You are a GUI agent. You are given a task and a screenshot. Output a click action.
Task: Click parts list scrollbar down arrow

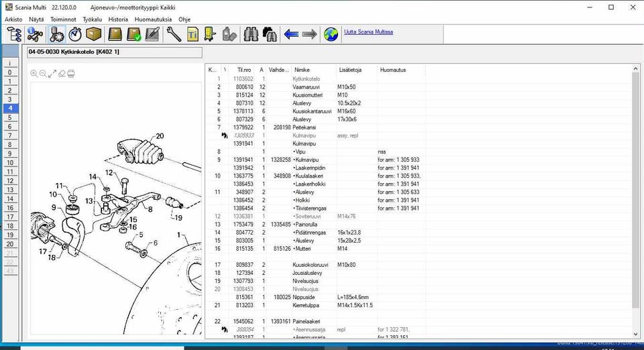636,334
